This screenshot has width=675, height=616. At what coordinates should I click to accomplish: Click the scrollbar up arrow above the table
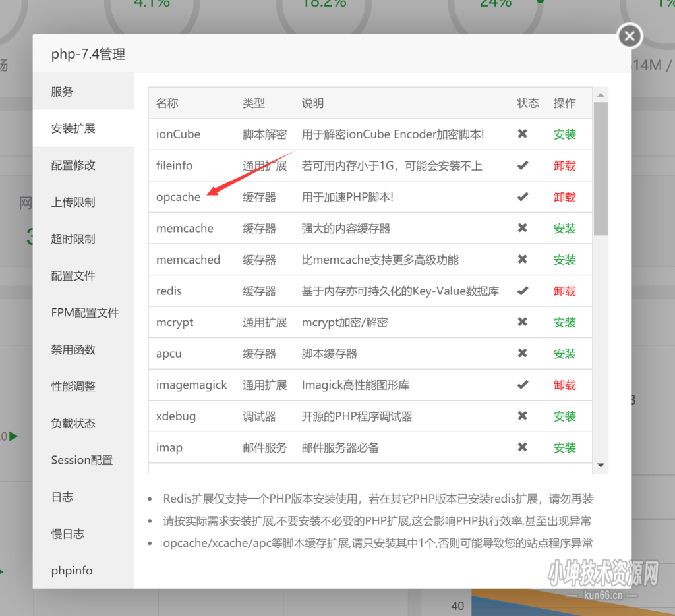click(601, 94)
